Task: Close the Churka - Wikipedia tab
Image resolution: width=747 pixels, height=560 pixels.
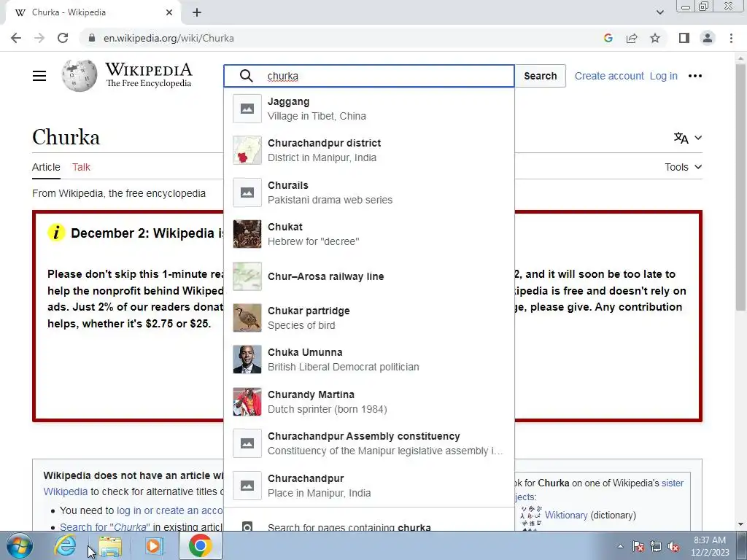Action: [169, 12]
